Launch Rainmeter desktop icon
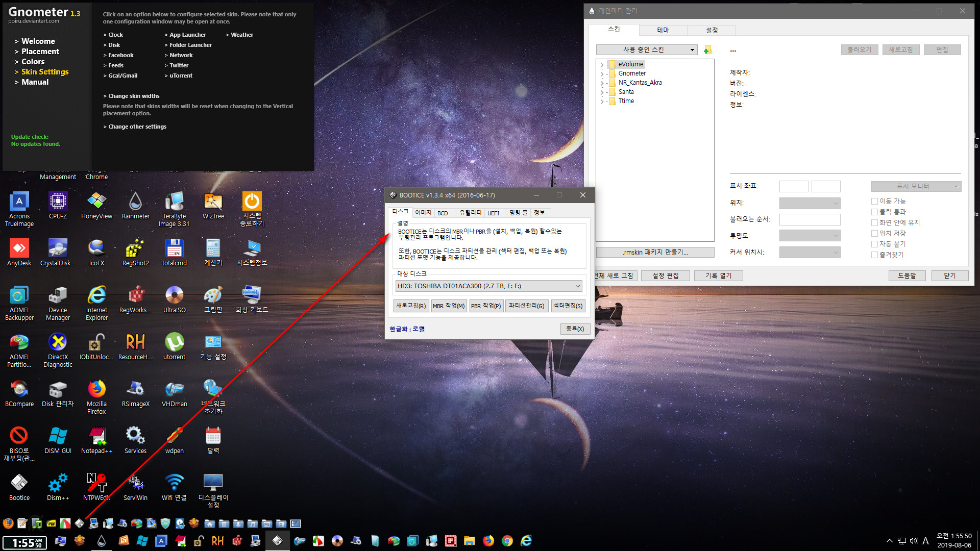 (x=135, y=205)
